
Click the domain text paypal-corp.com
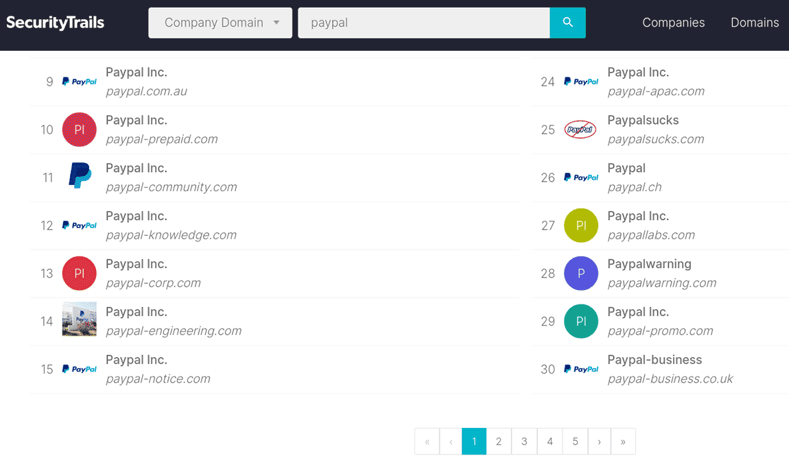(153, 283)
